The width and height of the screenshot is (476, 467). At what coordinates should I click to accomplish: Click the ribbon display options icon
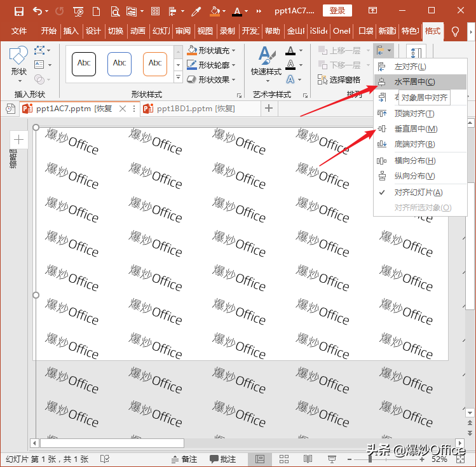[372, 11]
